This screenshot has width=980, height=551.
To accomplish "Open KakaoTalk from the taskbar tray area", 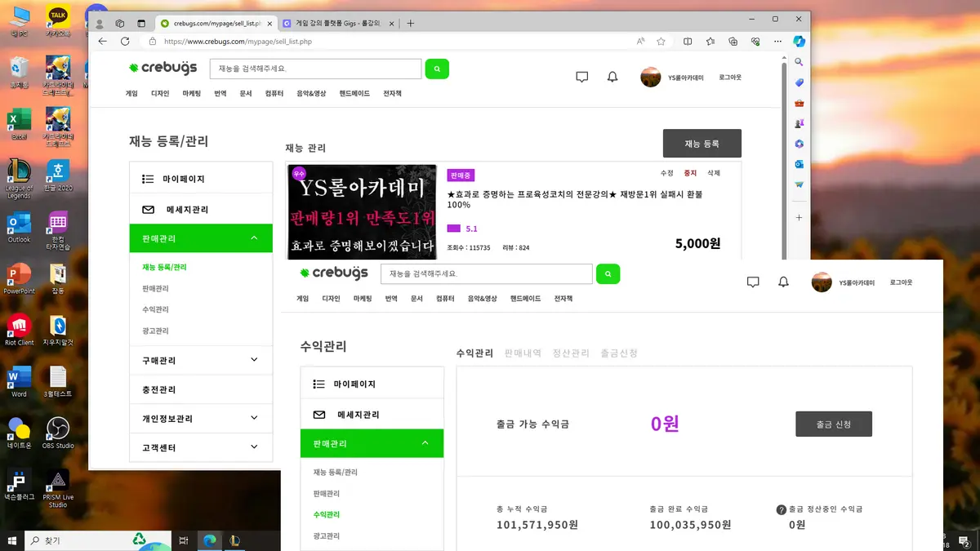I will 58,16.
